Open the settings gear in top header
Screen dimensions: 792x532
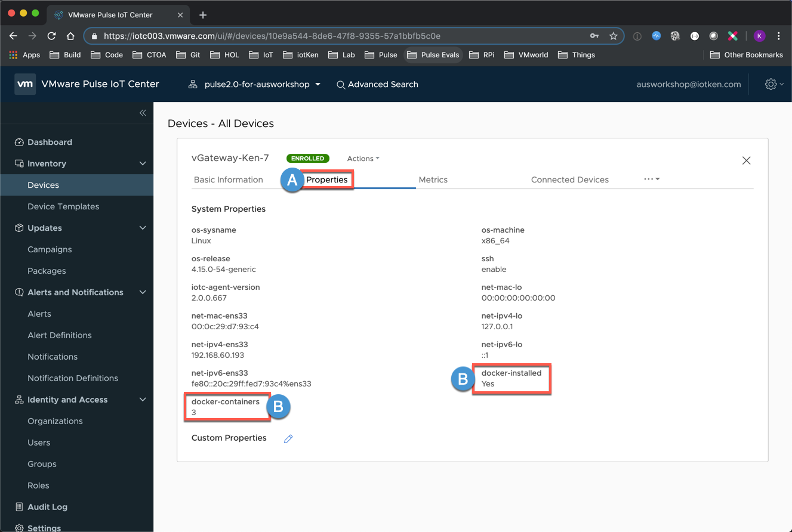[771, 84]
